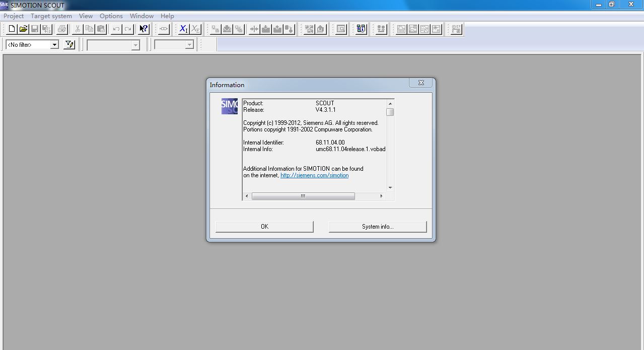This screenshot has height=350, width=644.
Task: Click the blue X-I toolbar icon
Action: coord(184,29)
